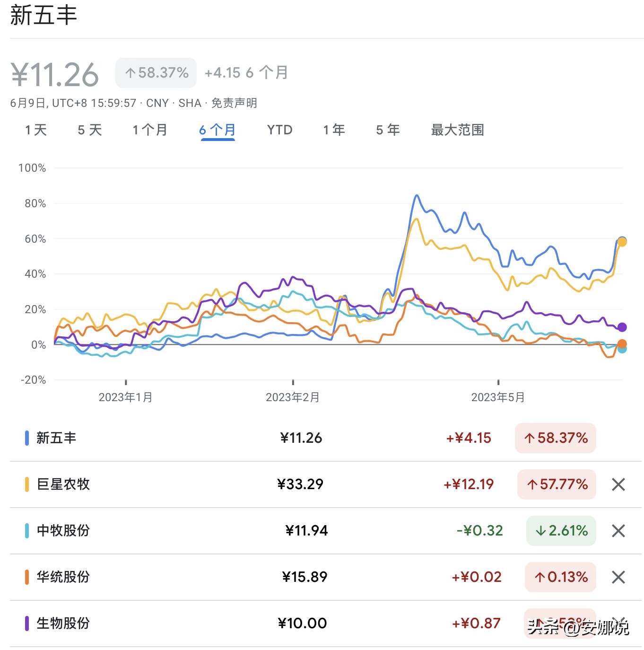
Task: Remove 中牧股份 from comparison
Action: point(618,530)
